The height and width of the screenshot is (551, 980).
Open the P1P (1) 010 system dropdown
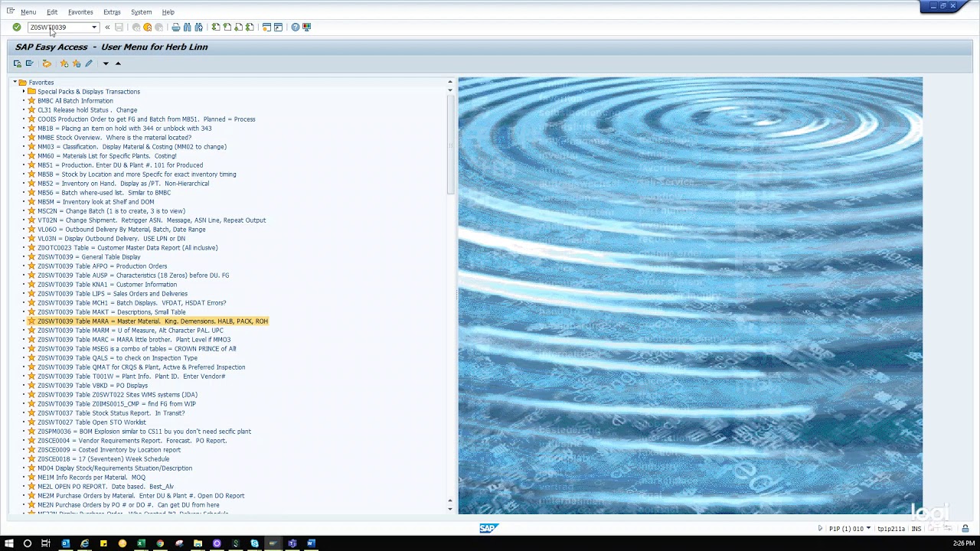click(868, 529)
